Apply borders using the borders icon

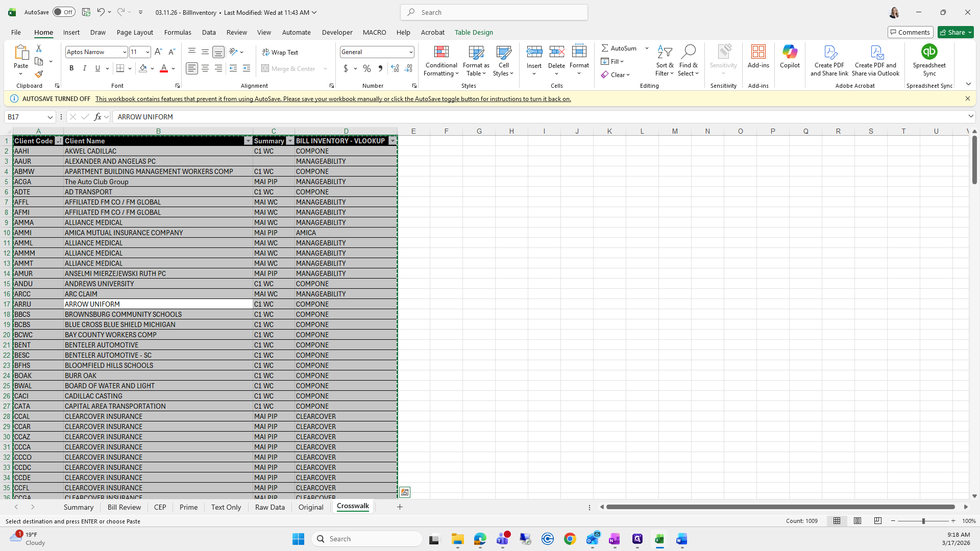(120, 68)
